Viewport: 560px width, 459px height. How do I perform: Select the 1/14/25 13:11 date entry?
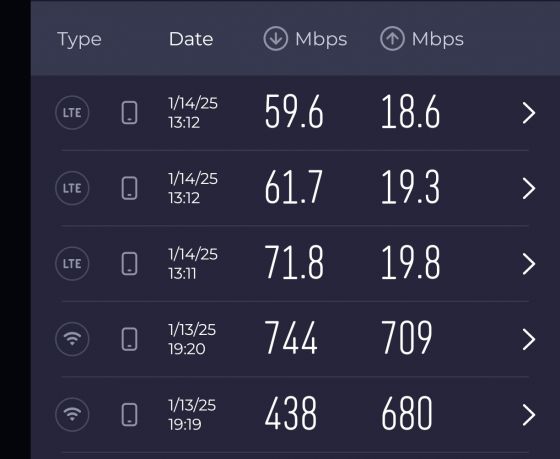[x=193, y=264]
